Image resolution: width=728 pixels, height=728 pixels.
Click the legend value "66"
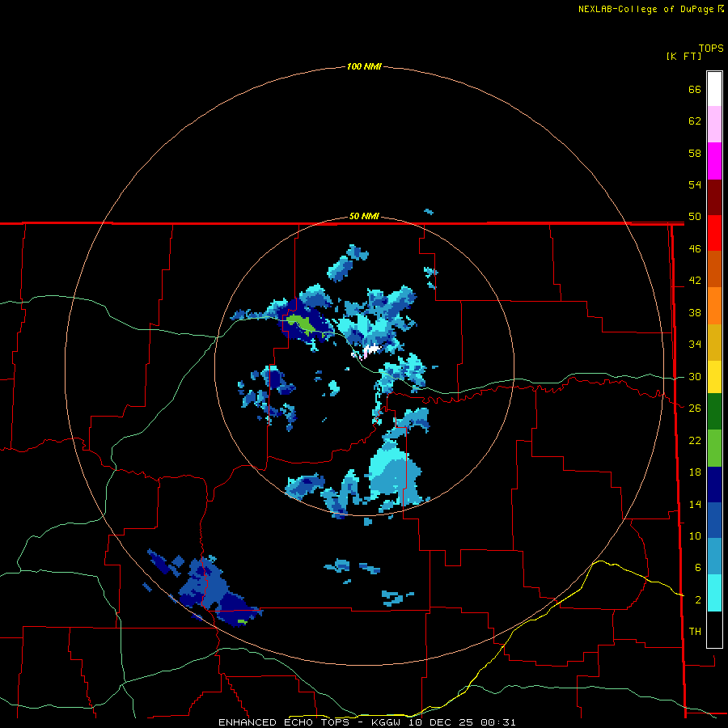point(695,89)
